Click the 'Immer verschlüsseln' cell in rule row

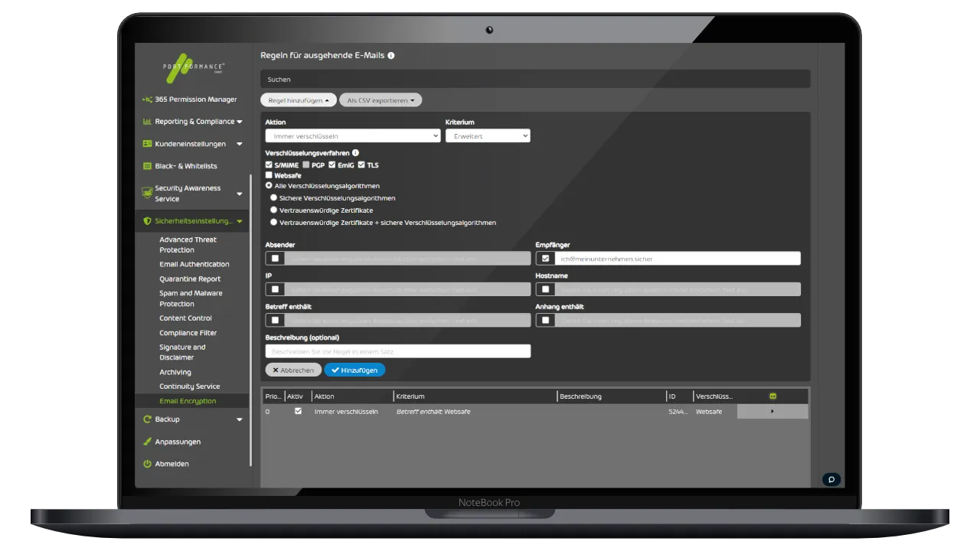tap(346, 412)
